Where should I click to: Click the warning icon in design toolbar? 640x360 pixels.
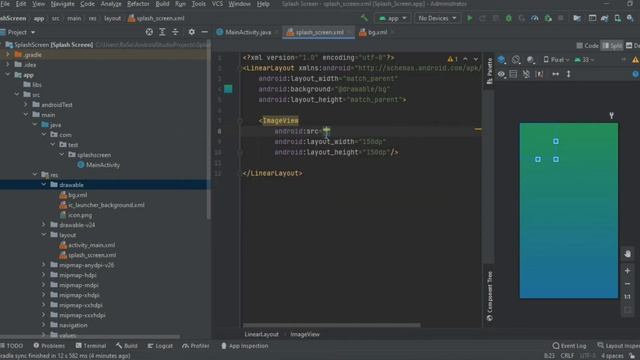point(636,60)
